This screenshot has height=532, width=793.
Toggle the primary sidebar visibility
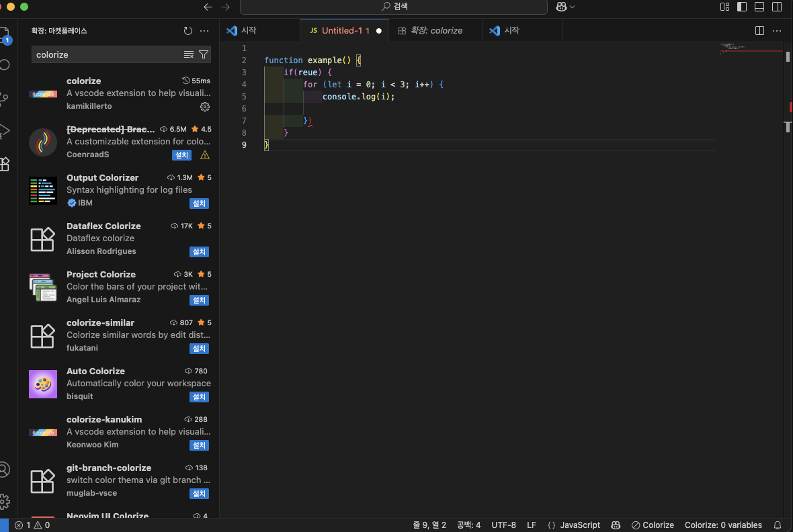[742, 7]
